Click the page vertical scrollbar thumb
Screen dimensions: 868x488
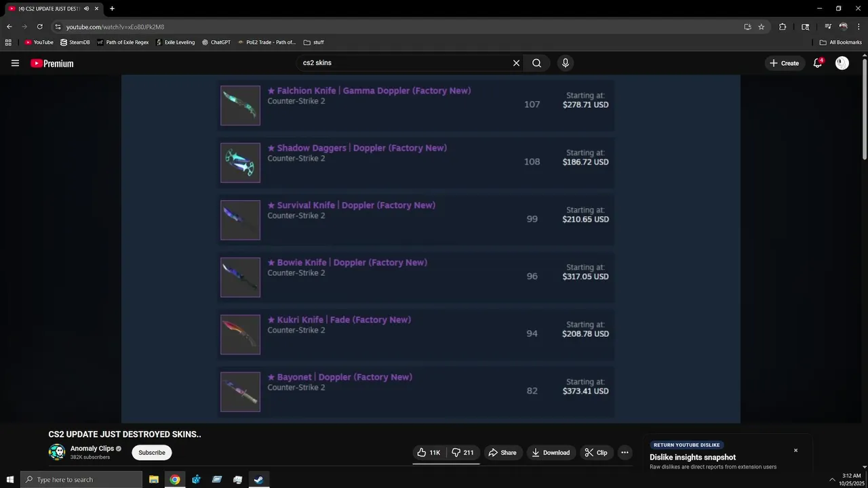pos(865,108)
